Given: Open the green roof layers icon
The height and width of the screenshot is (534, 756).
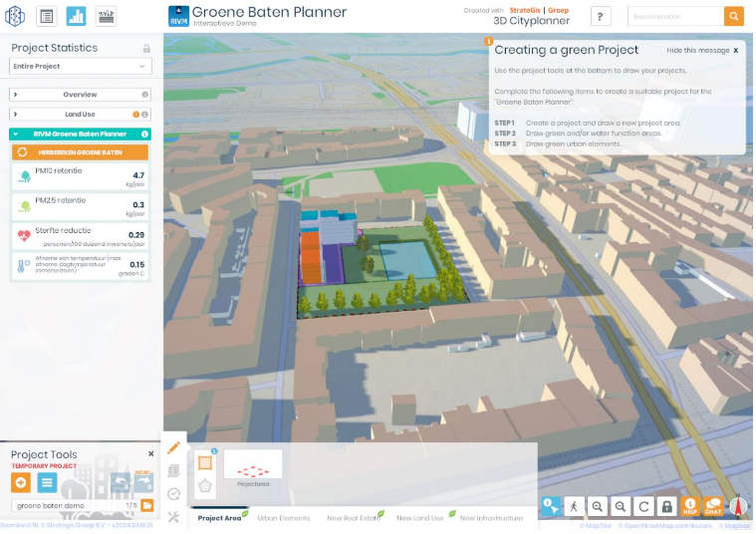Looking at the screenshot, I should coord(106,16).
